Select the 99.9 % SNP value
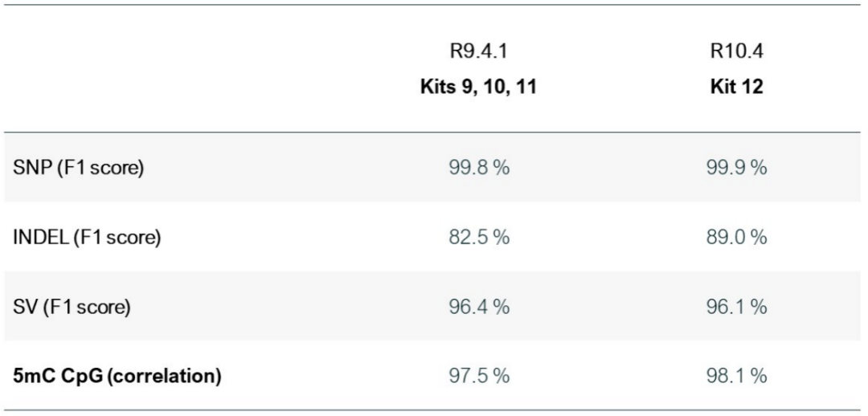 click(x=737, y=168)
